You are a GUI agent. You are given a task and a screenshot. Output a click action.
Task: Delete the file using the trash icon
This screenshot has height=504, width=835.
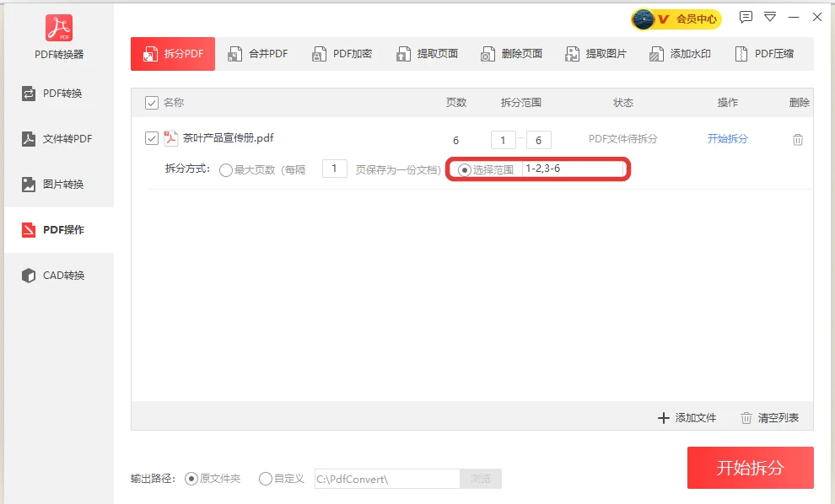point(798,139)
